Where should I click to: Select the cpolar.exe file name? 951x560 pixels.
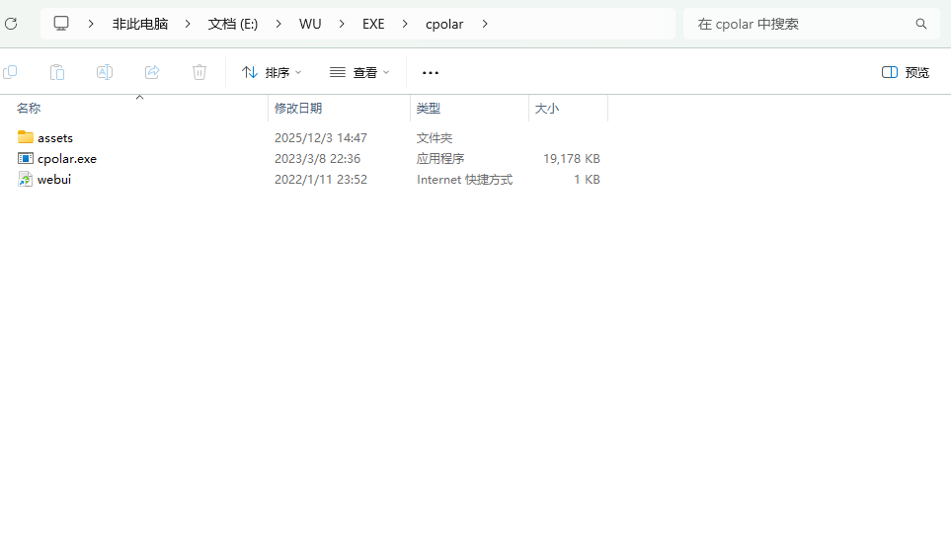[67, 159]
